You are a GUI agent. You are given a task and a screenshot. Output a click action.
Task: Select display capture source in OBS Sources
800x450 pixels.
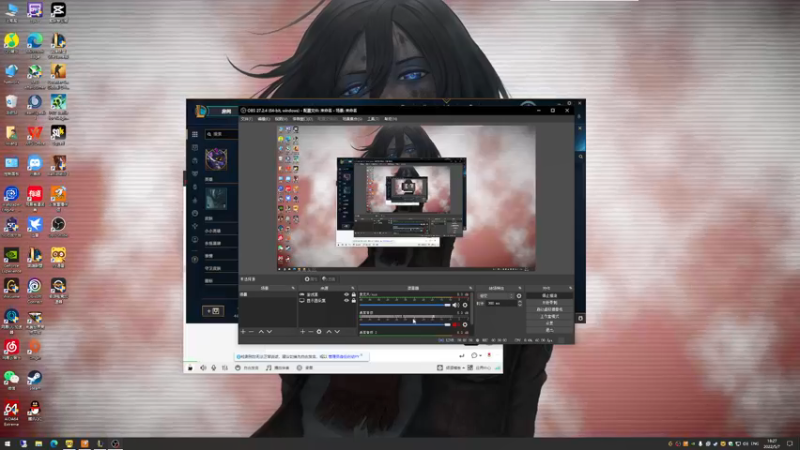327,301
